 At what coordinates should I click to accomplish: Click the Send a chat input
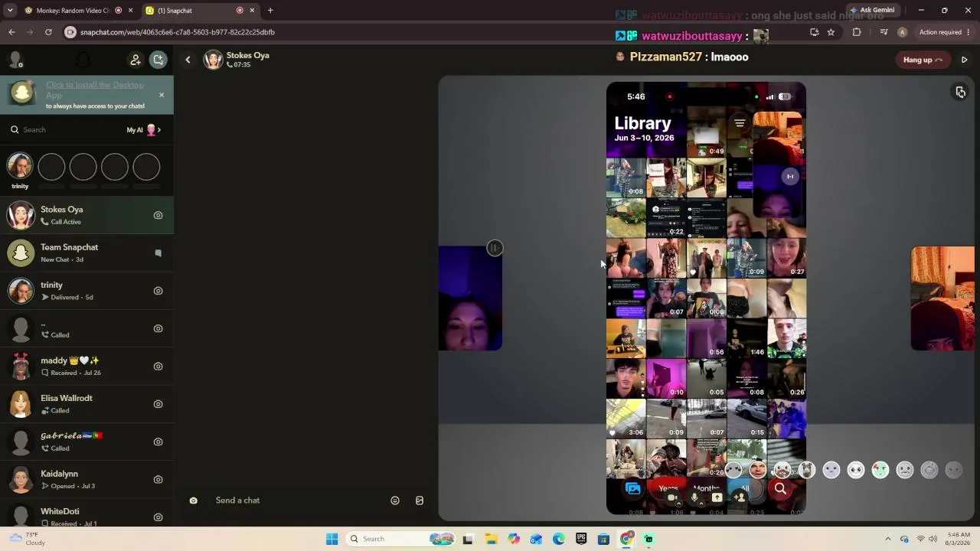click(299, 500)
